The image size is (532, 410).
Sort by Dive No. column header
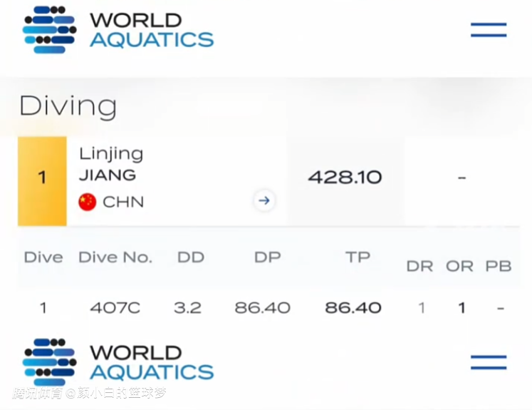(x=115, y=257)
